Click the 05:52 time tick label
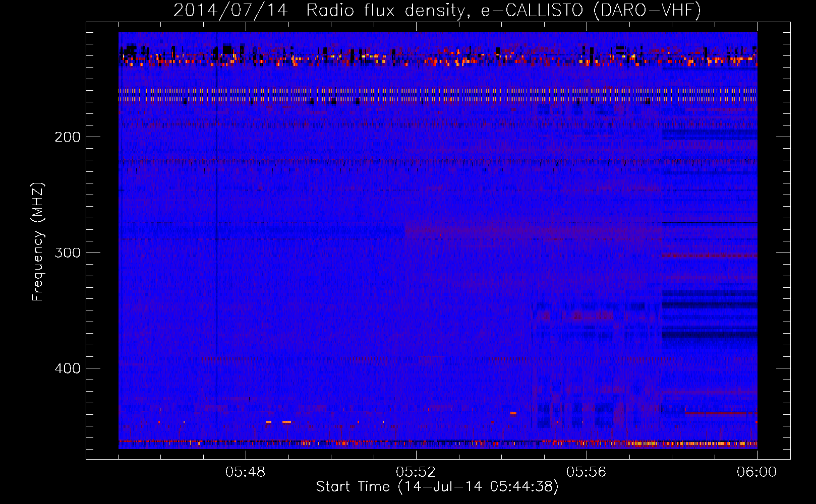This screenshot has height=504, width=816. (x=416, y=472)
